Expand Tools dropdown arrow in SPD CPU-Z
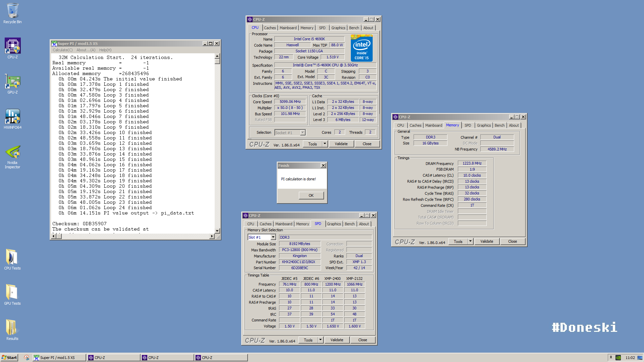 (320, 340)
